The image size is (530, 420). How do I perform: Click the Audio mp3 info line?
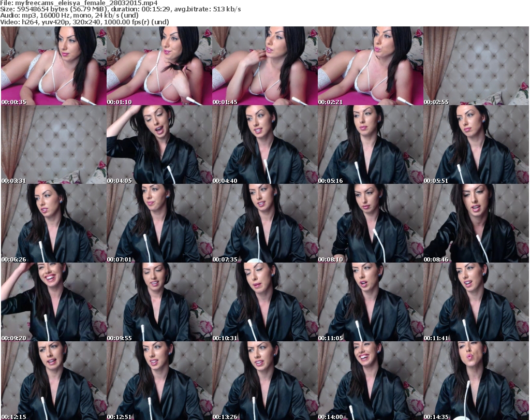[x=69, y=16]
